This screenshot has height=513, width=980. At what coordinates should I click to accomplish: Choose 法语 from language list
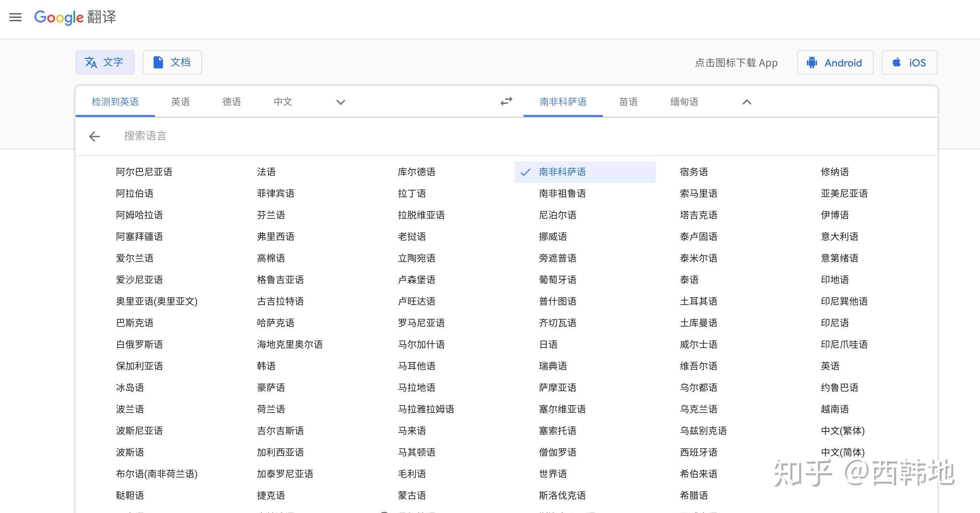click(x=266, y=172)
